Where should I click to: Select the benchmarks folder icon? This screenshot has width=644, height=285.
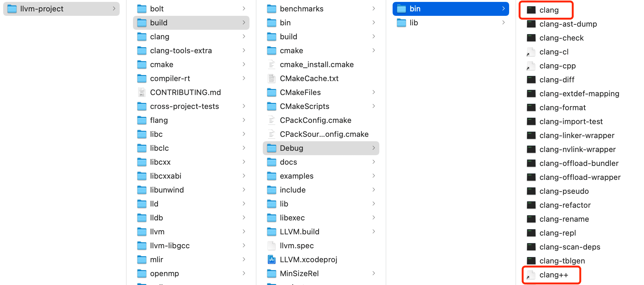(x=272, y=9)
